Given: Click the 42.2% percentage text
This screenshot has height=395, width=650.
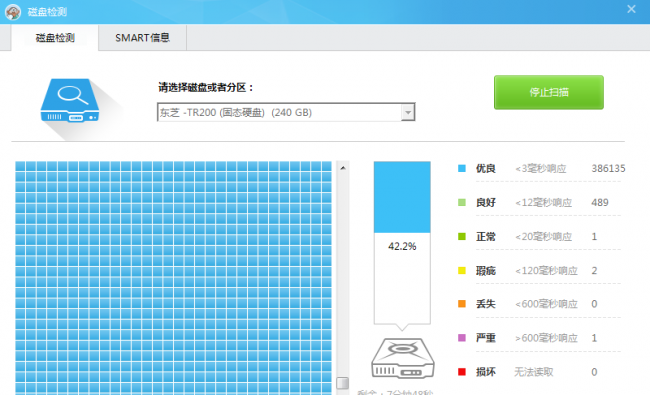Looking at the screenshot, I should [402, 246].
